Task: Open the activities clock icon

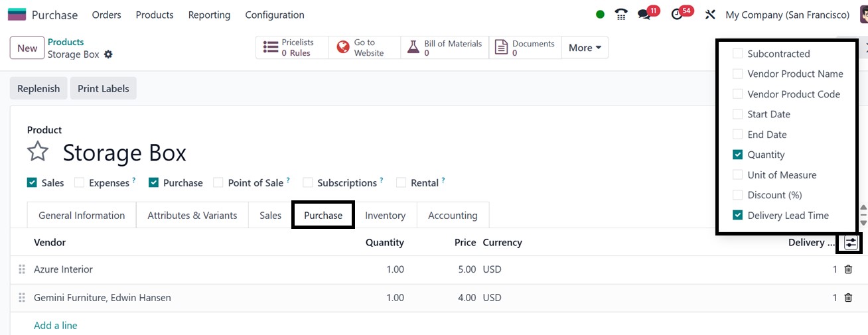Action: [x=677, y=15]
